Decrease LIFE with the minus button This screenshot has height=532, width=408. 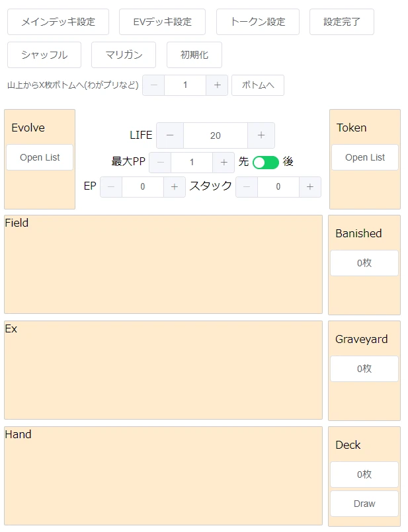pyautogui.click(x=170, y=135)
